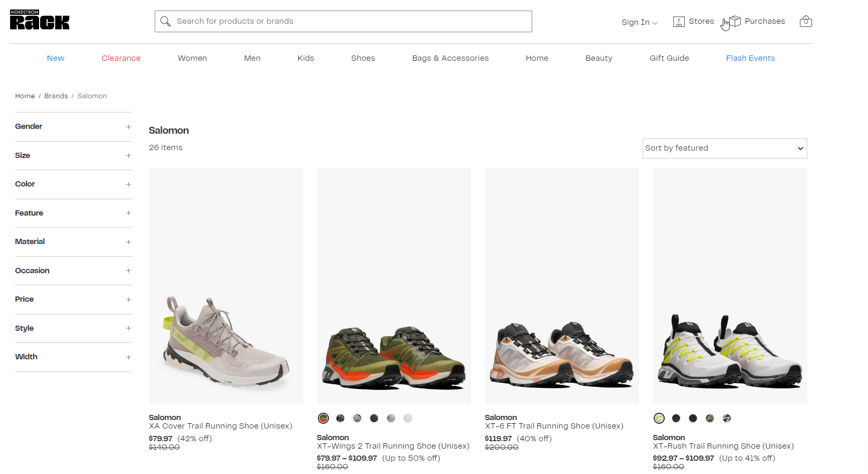This screenshot has height=474, width=868.
Task: Select the last XT-Rush swatch, black-white patterned
Action: (x=727, y=419)
